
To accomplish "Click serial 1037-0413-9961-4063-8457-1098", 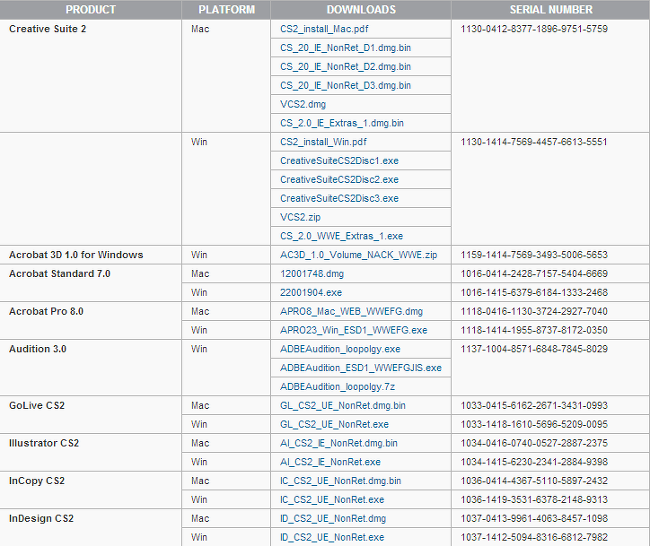I will 534,519.
